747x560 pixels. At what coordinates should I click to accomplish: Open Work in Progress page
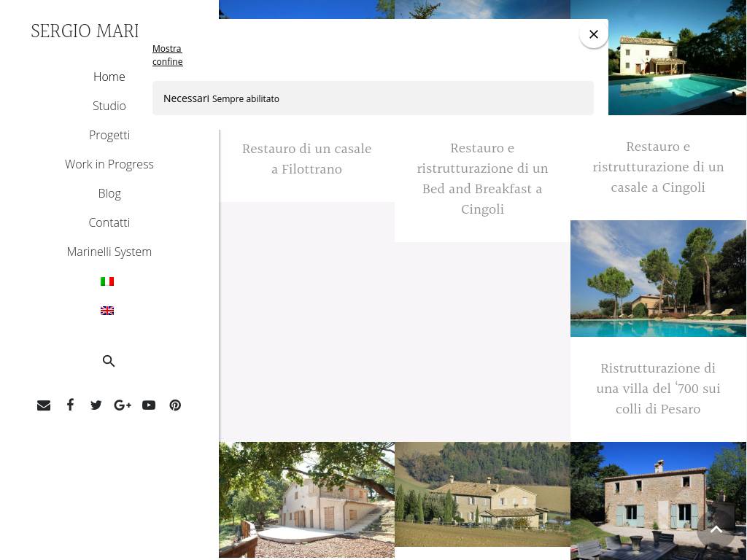(x=109, y=164)
